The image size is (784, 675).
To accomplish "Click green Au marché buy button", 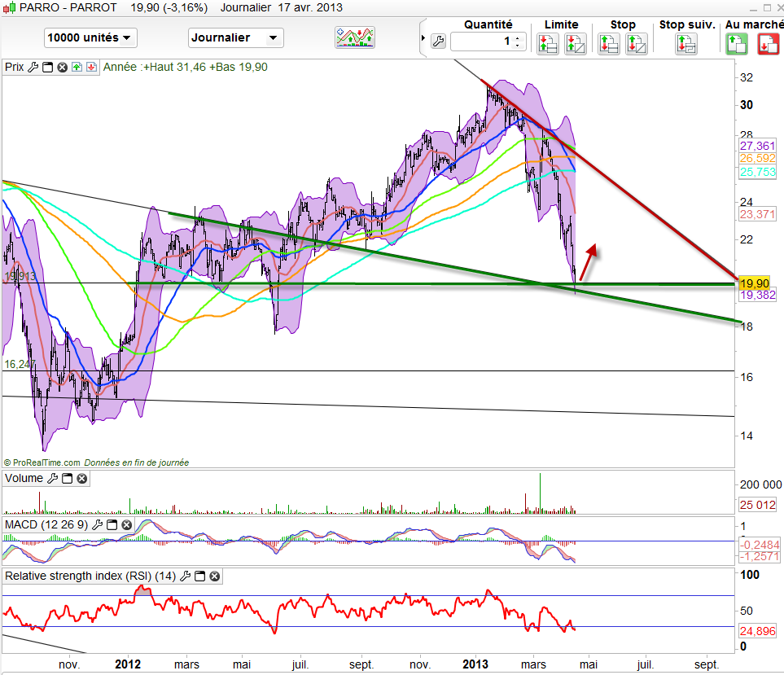I will point(736,44).
